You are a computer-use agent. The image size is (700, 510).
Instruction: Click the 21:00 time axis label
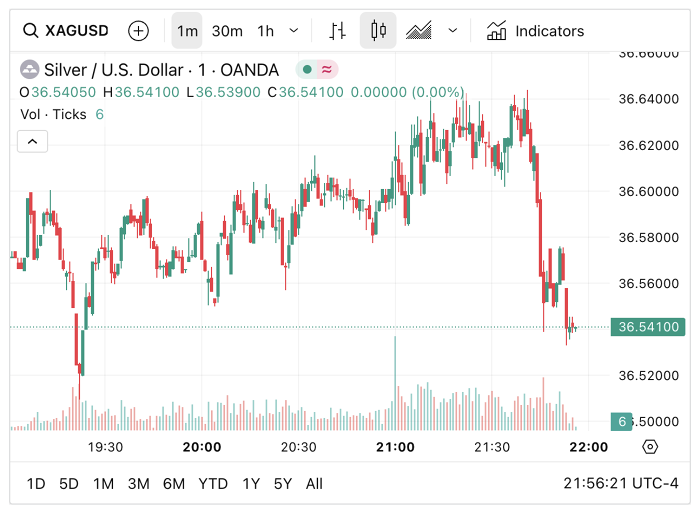pos(395,447)
